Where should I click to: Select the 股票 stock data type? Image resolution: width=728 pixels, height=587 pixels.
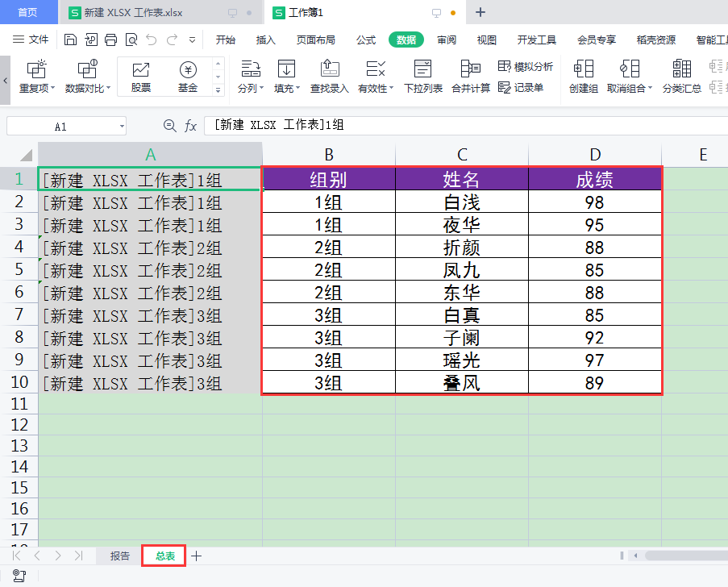(141, 77)
